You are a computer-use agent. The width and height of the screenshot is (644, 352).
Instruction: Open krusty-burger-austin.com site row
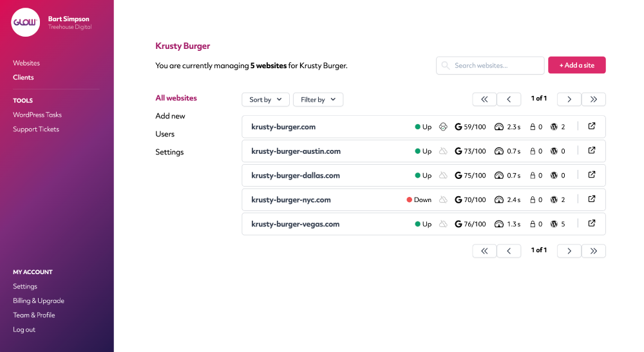click(x=424, y=151)
